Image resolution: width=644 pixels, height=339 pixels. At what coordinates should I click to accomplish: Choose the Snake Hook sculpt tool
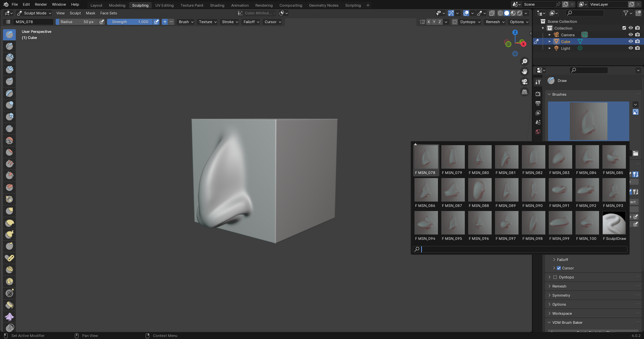pos(9,235)
